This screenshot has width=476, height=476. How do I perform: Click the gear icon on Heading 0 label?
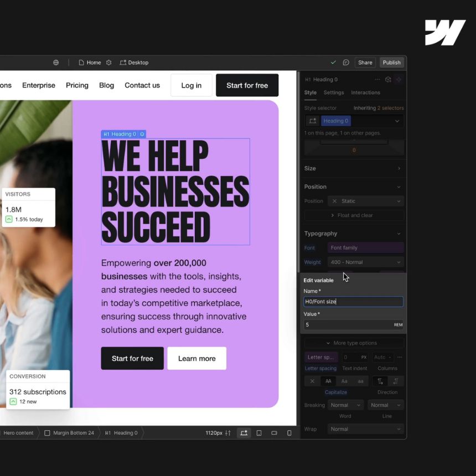[x=142, y=134]
